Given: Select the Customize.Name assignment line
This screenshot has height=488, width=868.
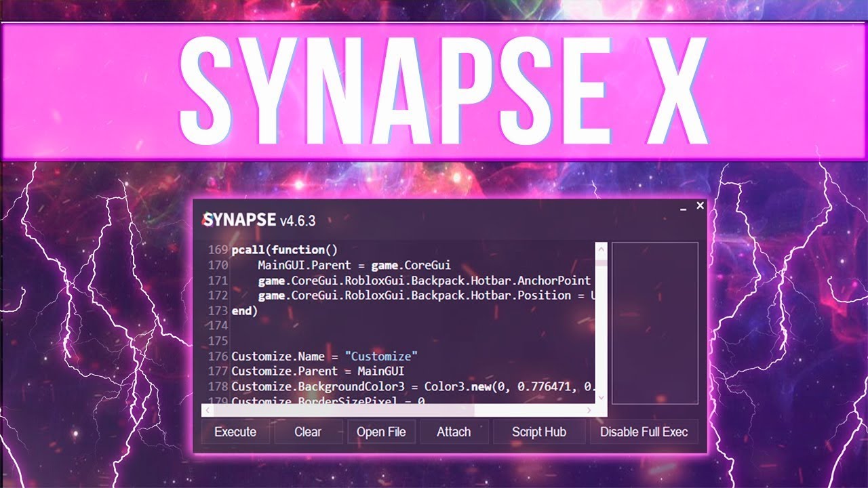Looking at the screenshot, I should [323, 355].
